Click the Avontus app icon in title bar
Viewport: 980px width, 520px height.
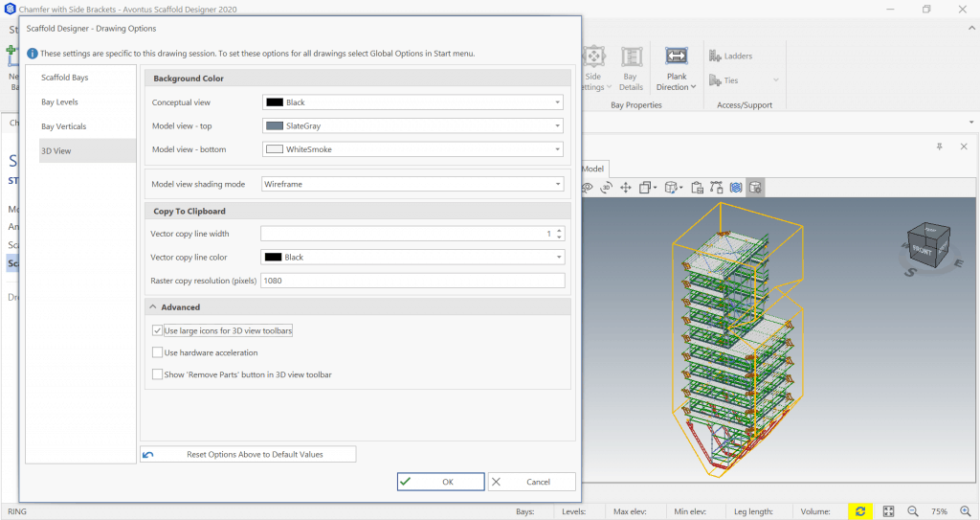coord(10,10)
